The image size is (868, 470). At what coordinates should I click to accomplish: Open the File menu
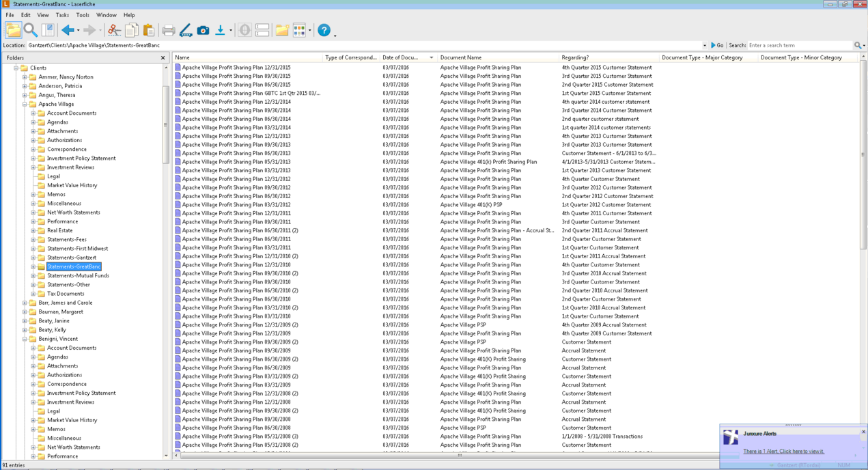[10, 15]
